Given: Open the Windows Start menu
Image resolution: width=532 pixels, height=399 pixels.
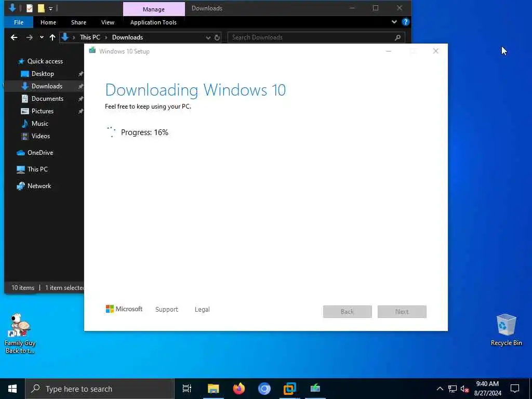Looking at the screenshot, I should pos(12,389).
